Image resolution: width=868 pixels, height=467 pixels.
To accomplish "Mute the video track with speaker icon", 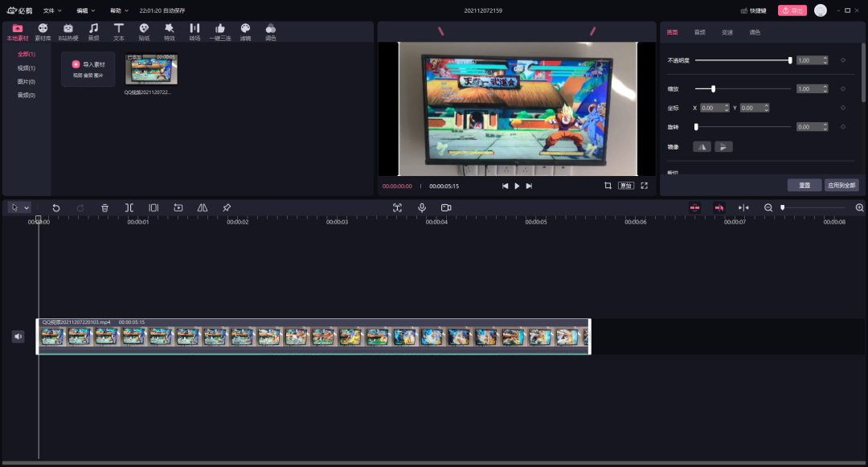I will pos(18,337).
